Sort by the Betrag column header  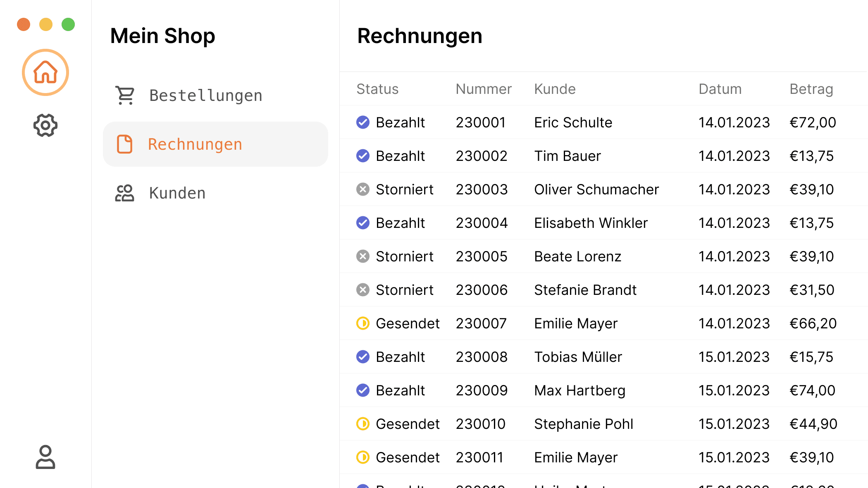811,89
